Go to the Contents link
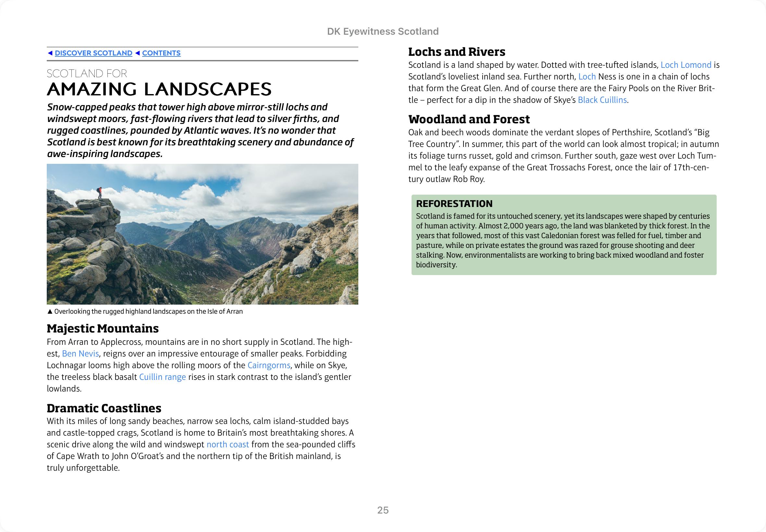The width and height of the screenshot is (766, 532). pyautogui.click(x=161, y=53)
